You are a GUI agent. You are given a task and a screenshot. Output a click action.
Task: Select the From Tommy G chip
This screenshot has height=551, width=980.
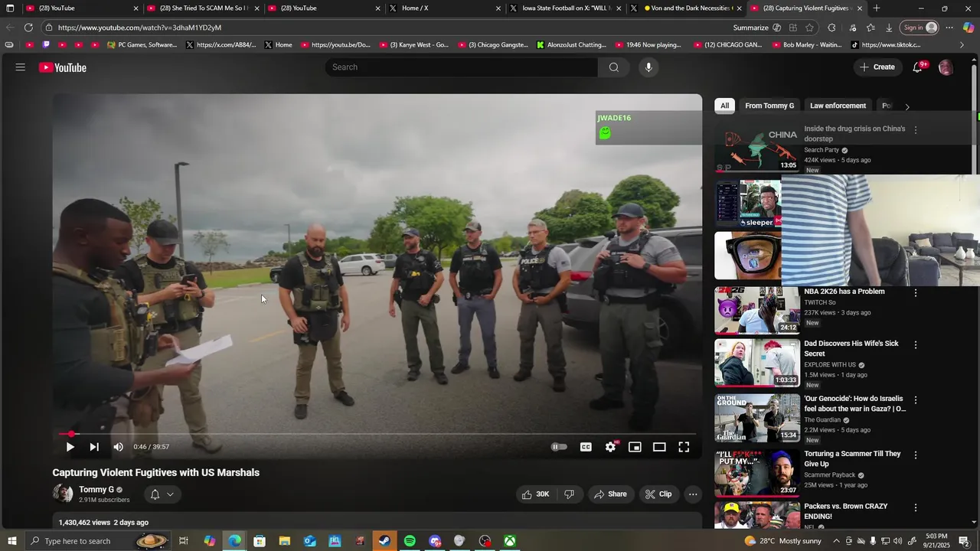(x=769, y=106)
